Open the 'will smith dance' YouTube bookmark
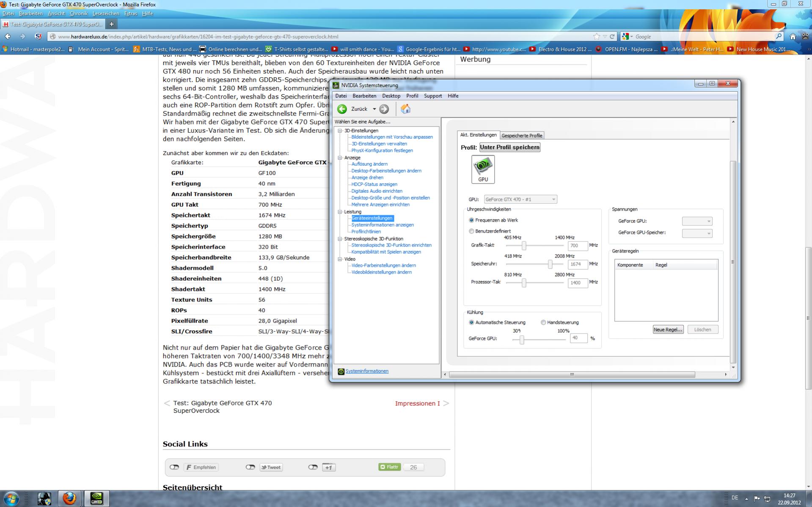 pyautogui.click(x=363, y=49)
